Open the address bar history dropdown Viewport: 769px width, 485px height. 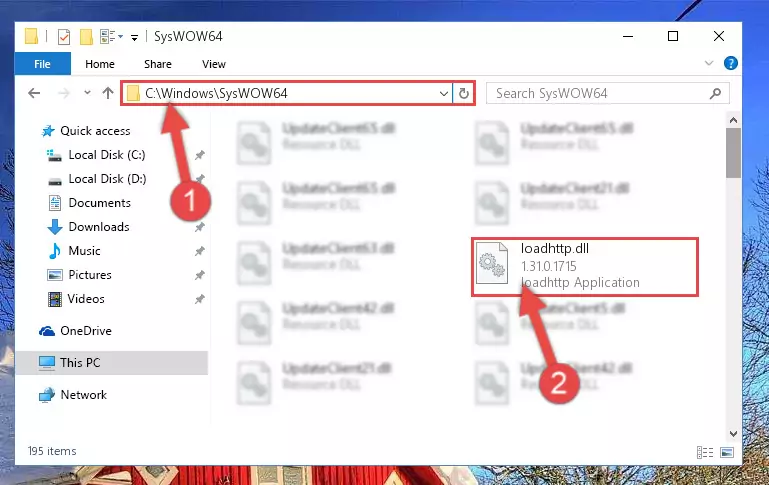tap(443, 93)
